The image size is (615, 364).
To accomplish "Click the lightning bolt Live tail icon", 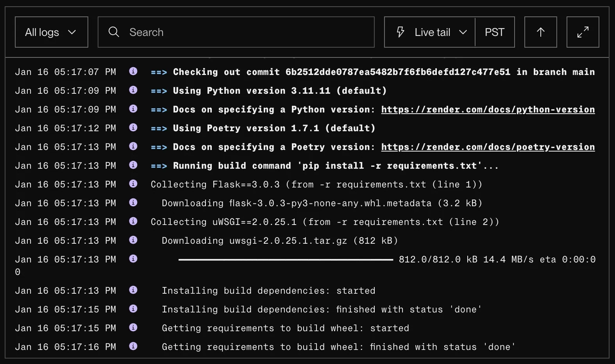I will pos(400,32).
